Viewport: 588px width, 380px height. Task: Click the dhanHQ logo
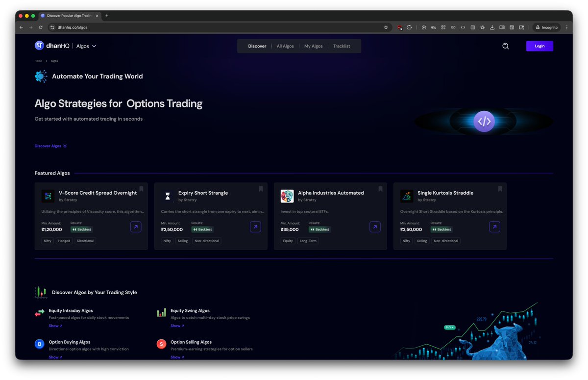click(x=52, y=46)
